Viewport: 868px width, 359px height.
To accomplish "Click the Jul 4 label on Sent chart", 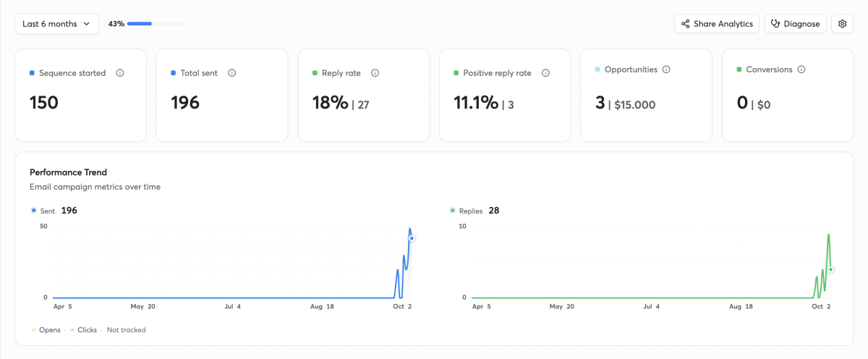I will (233, 307).
